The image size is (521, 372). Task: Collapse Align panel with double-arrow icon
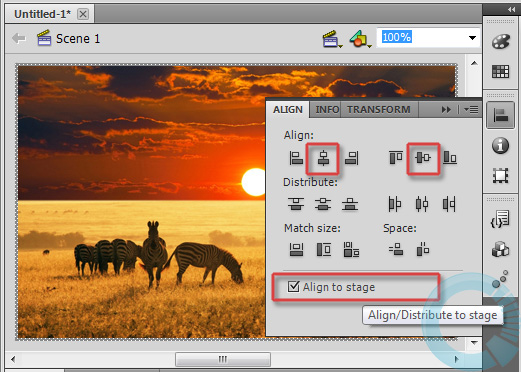pos(446,110)
